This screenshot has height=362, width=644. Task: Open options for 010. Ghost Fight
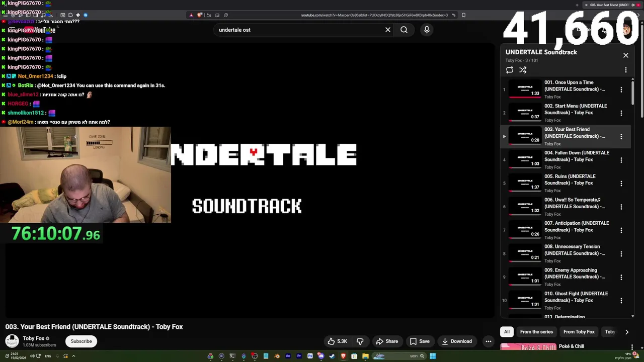(621, 301)
